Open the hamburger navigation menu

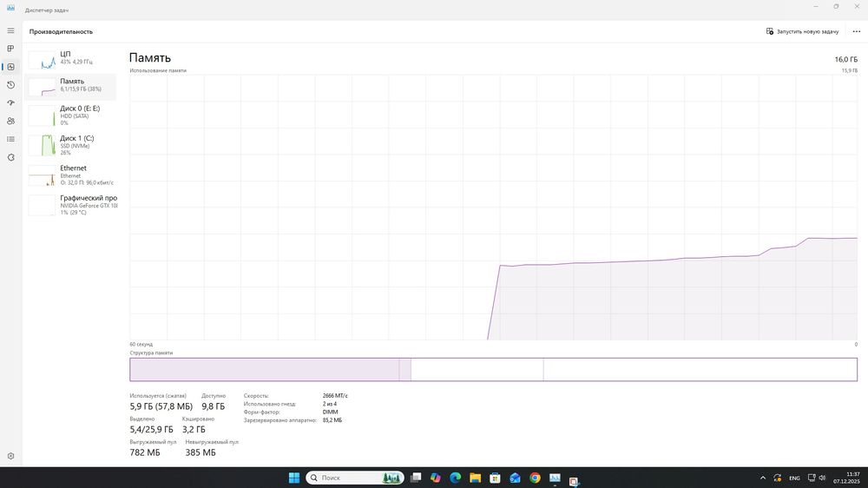(10, 30)
